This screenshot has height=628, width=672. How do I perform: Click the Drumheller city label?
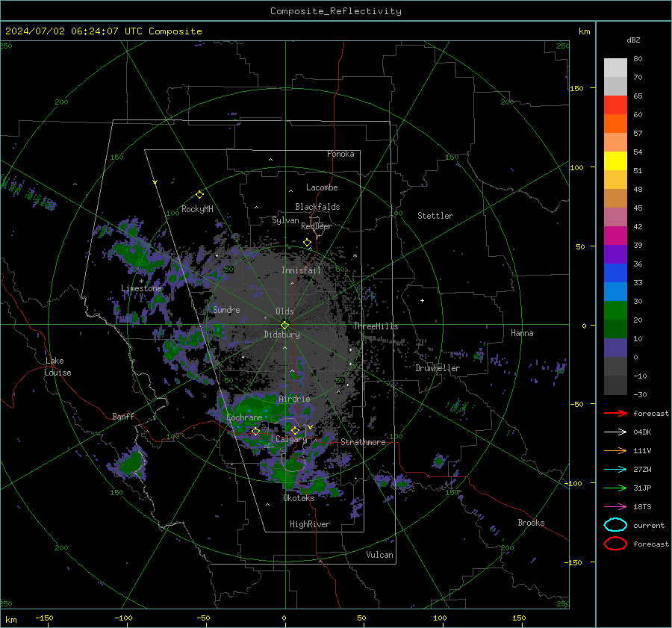(438, 368)
